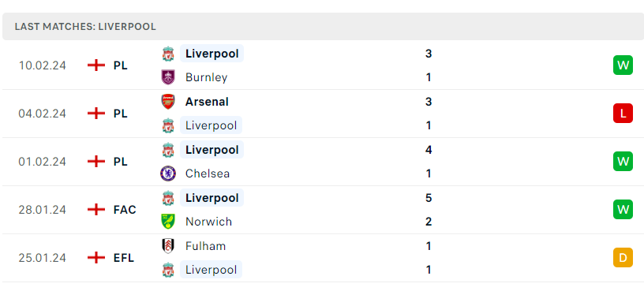Click England flag next to FAC

[x=96, y=210]
